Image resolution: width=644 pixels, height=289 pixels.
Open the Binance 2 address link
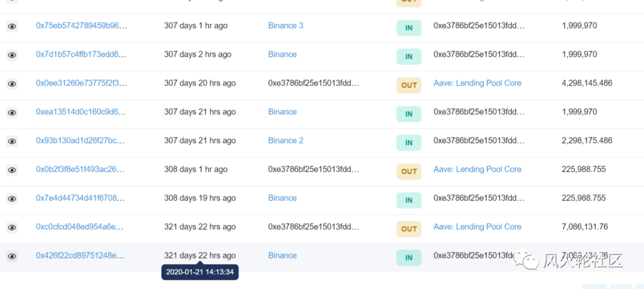pyautogui.click(x=286, y=140)
